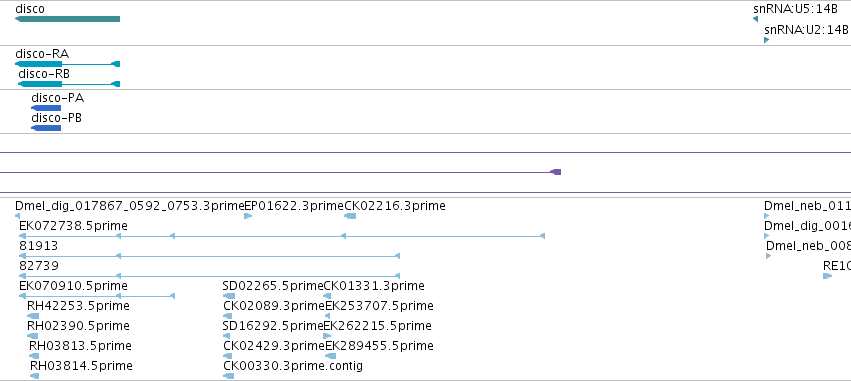The image size is (851, 381).
Task: Select the purple feature arrowhead block
Action: click(555, 172)
